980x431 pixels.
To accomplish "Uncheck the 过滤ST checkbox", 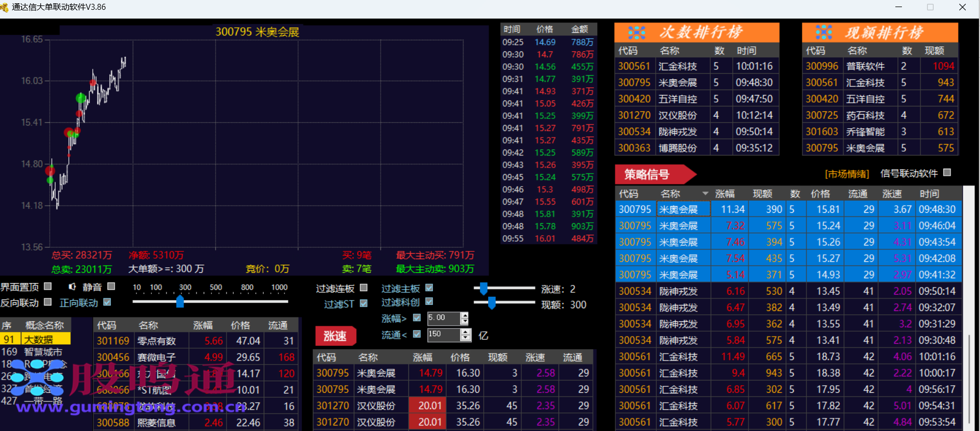I will tap(364, 303).
